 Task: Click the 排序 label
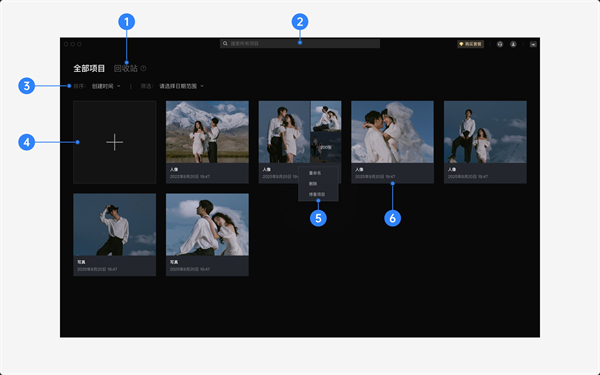pos(79,86)
